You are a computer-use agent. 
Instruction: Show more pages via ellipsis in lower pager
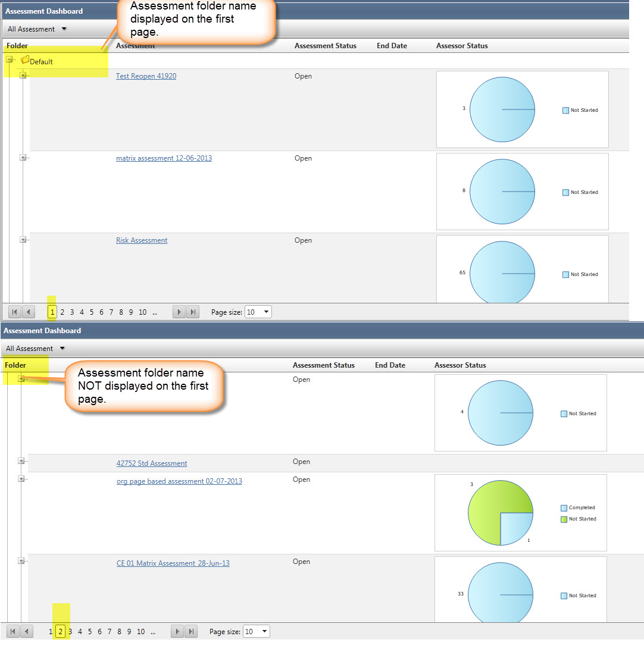point(153,632)
